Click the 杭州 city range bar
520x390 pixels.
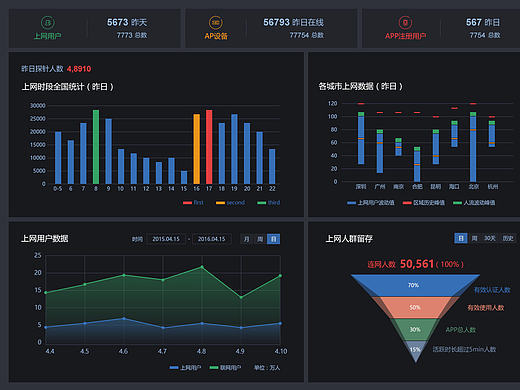[492, 134]
